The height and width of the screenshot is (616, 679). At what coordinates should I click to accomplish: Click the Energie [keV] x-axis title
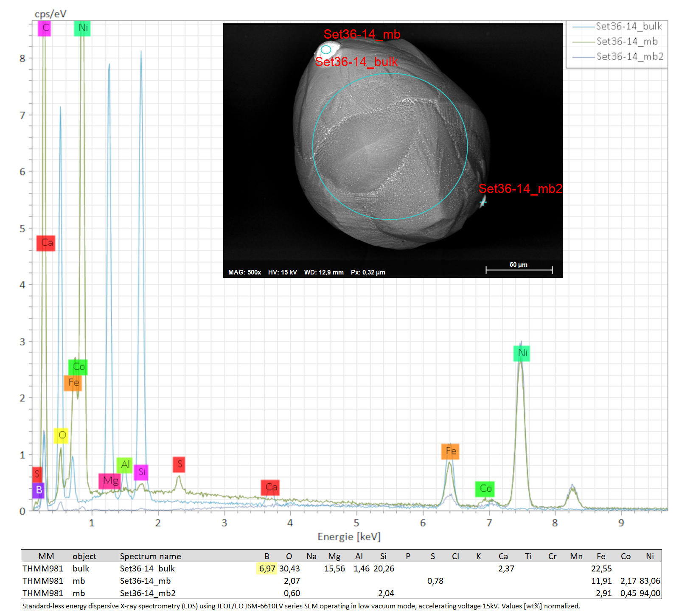(349, 537)
